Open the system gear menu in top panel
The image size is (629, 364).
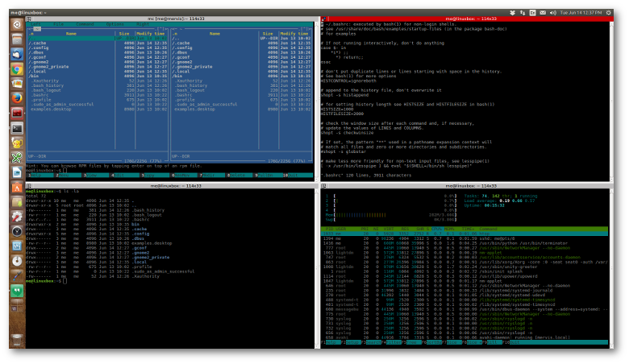[x=609, y=13]
